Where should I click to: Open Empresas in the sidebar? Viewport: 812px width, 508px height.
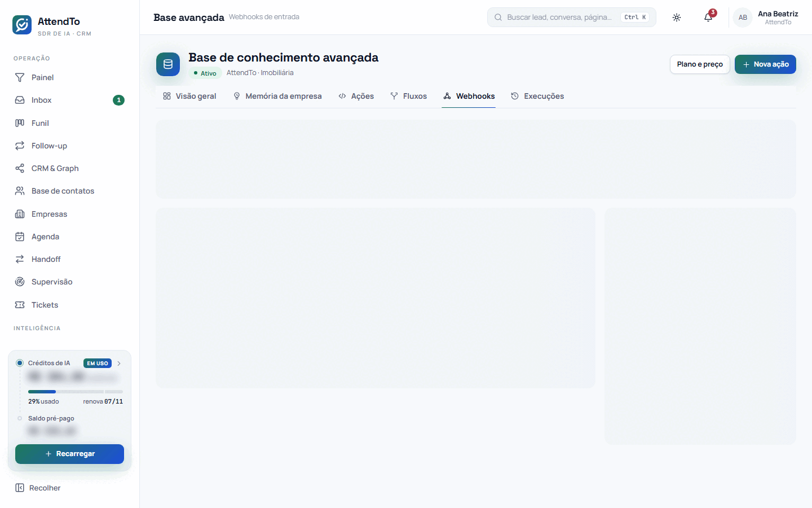point(69,214)
